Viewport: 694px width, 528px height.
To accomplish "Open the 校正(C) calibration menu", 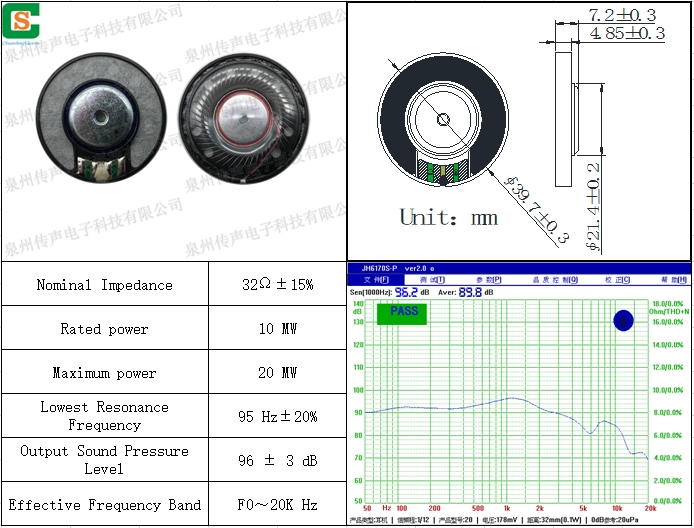I will 617,280.
